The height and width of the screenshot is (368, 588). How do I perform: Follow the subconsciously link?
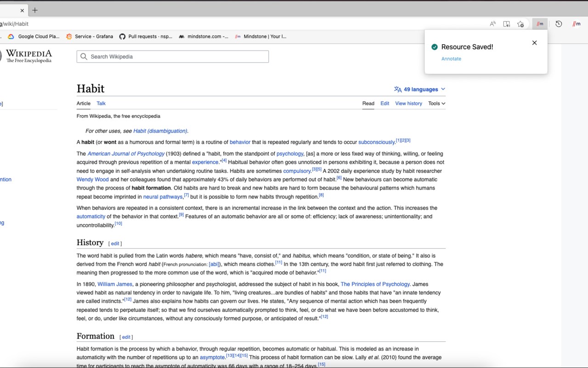(377, 143)
